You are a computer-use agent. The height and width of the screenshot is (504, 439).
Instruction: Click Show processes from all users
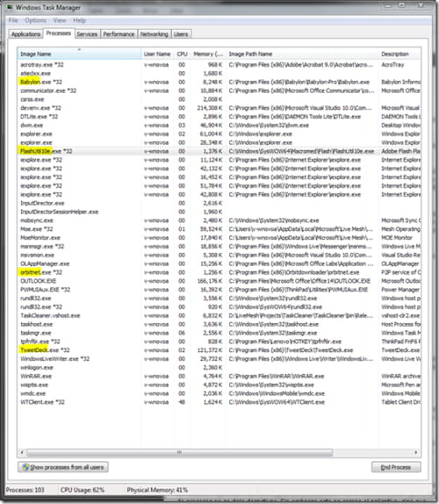pyautogui.click(x=63, y=467)
